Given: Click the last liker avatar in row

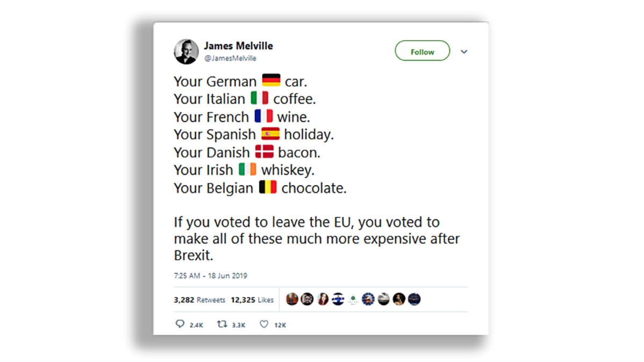Looking at the screenshot, I should click(414, 299).
